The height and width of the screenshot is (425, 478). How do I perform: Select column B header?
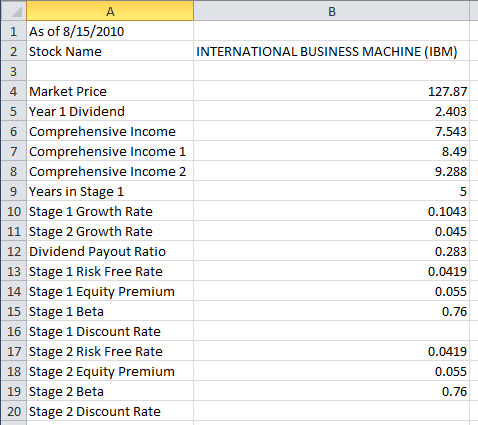click(331, 12)
